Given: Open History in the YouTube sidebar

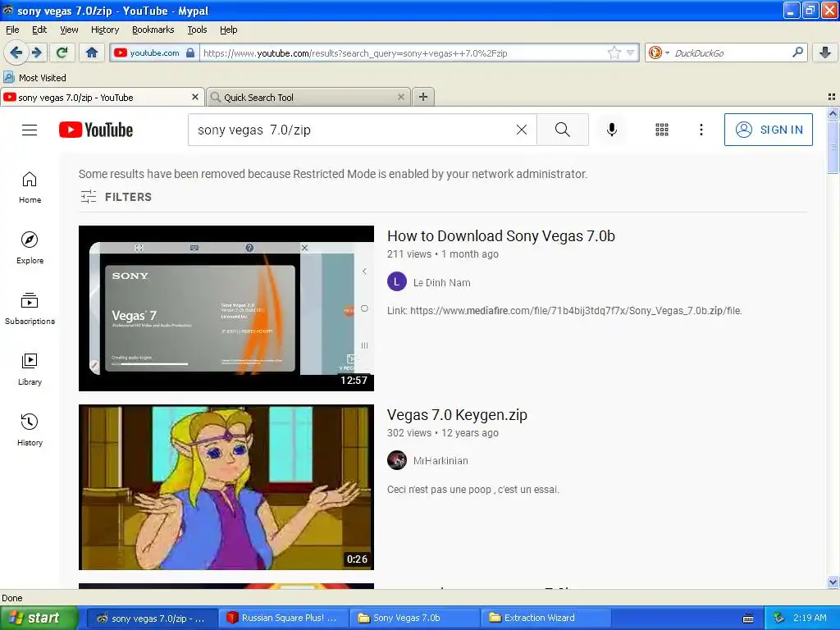Looking at the screenshot, I should coord(30,430).
